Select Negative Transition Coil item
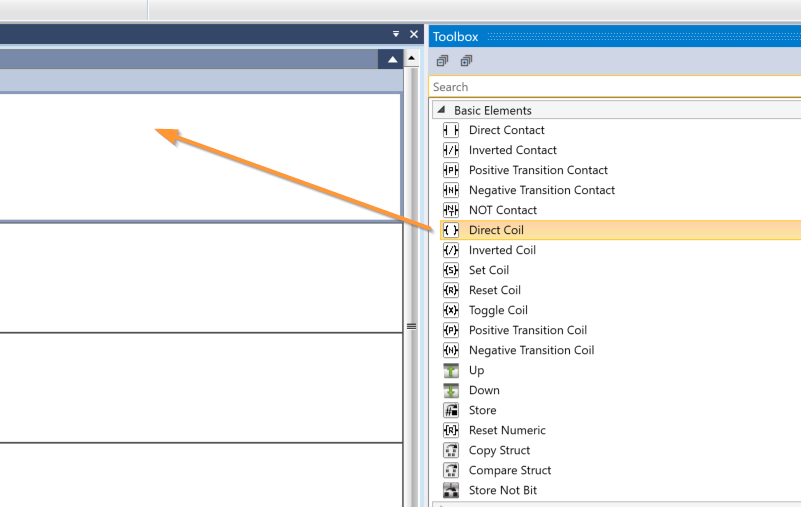 coord(531,350)
